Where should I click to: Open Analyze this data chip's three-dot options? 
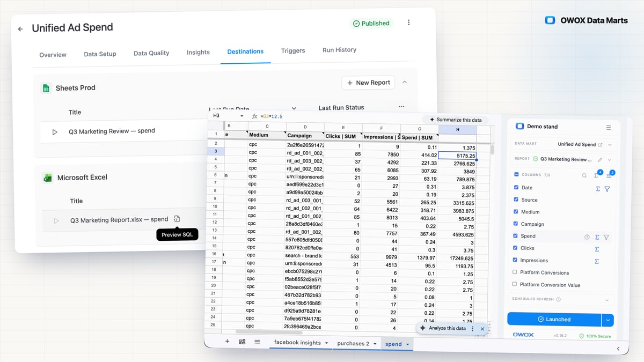472,329
